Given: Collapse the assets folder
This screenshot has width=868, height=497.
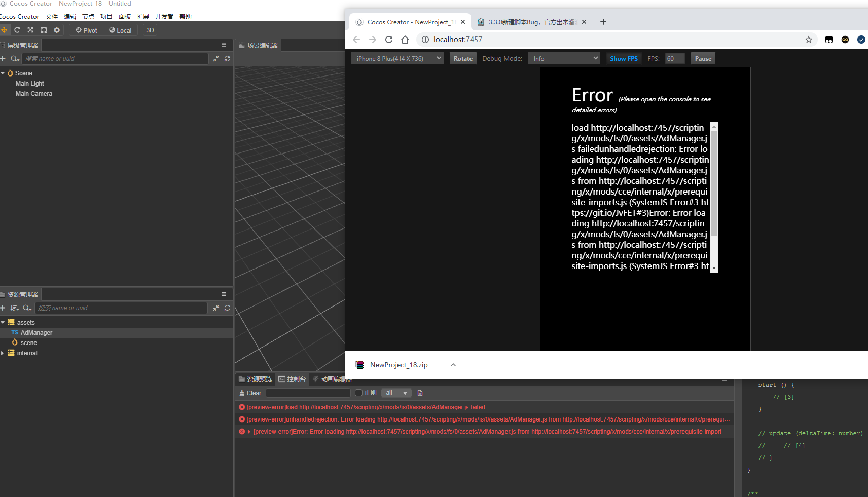Looking at the screenshot, I should [x=3, y=323].
